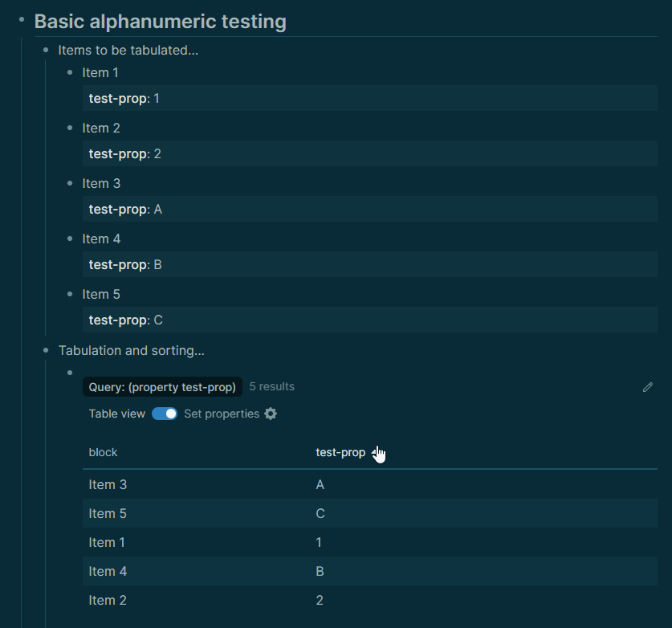Click the bullet next to Item 1
This screenshot has height=628, width=672.
pyautogui.click(x=70, y=72)
